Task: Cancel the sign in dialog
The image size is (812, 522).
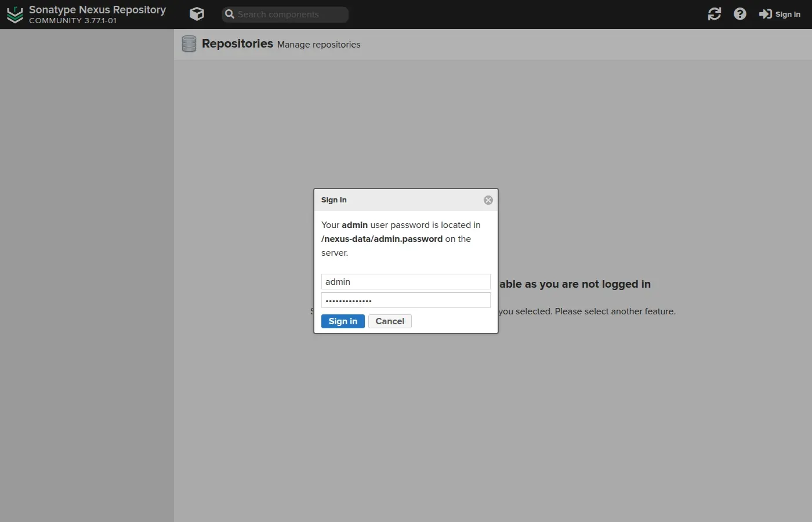Action: tap(390, 321)
